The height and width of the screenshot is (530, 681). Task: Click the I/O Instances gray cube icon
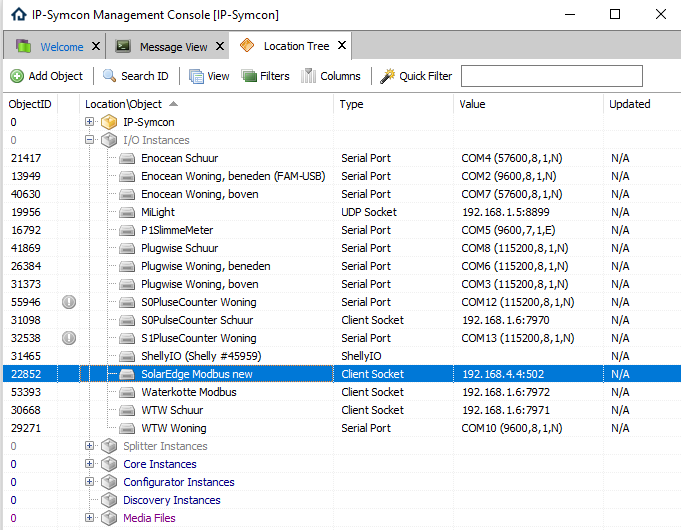click(x=109, y=140)
